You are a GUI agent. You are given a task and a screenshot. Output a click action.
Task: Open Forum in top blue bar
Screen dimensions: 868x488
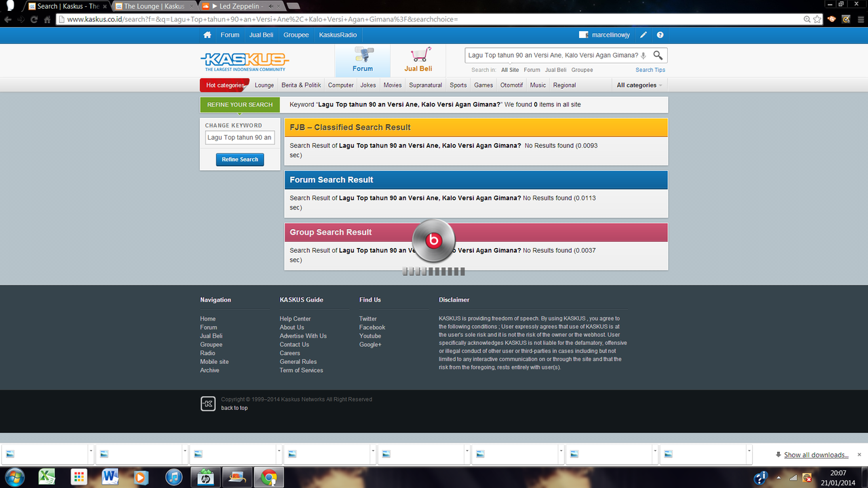tap(230, 35)
